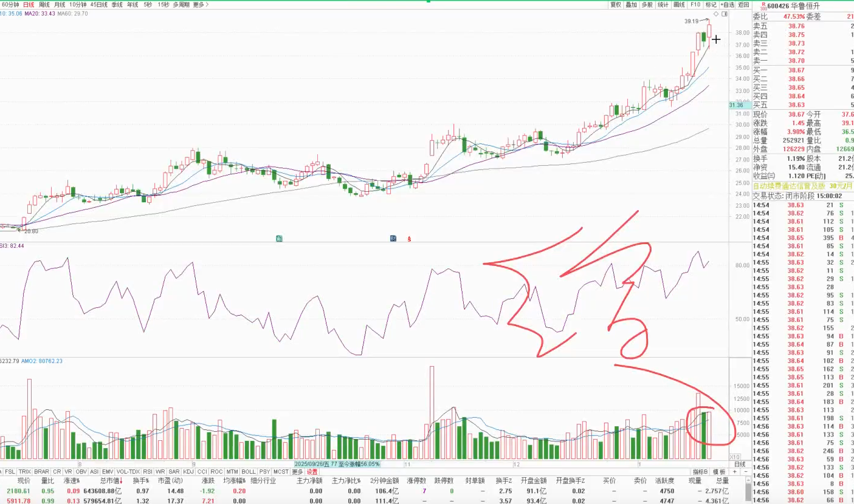Click the 返回 back button
This screenshot has height=504, width=854.
[x=743, y=4]
